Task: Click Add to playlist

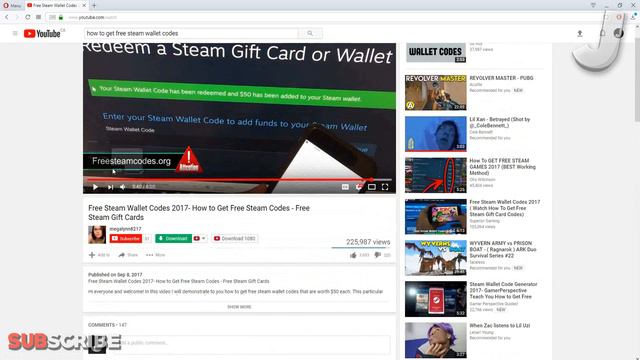Action: [99, 255]
